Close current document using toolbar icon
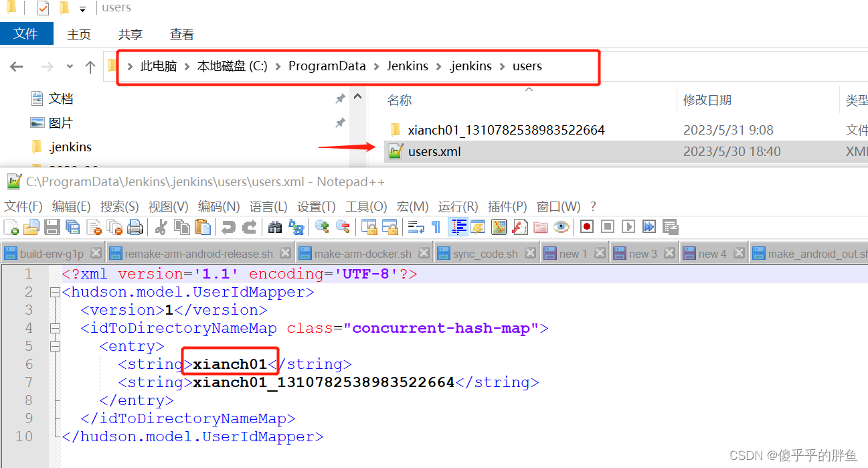The width and height of the screenshot is (868, 468). point(94,227)
